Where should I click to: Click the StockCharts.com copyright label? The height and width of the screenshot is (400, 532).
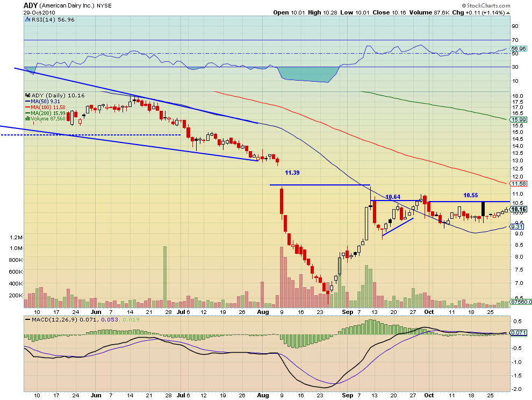[486, 5]
